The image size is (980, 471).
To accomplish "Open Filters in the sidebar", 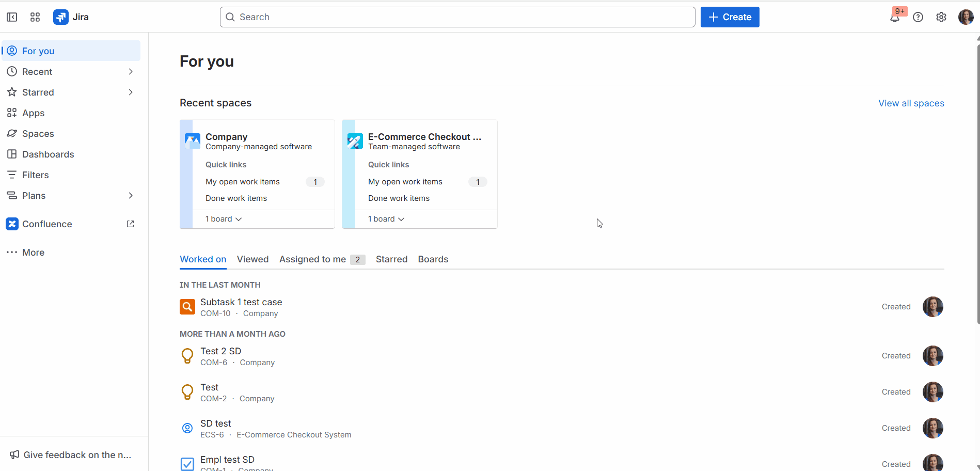I will pyautogui.click(x=71, y=175).
